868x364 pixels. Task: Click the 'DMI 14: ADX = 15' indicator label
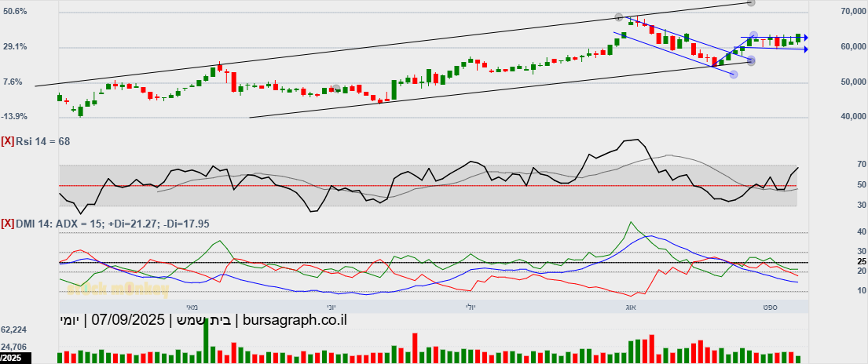pos(60,224)
